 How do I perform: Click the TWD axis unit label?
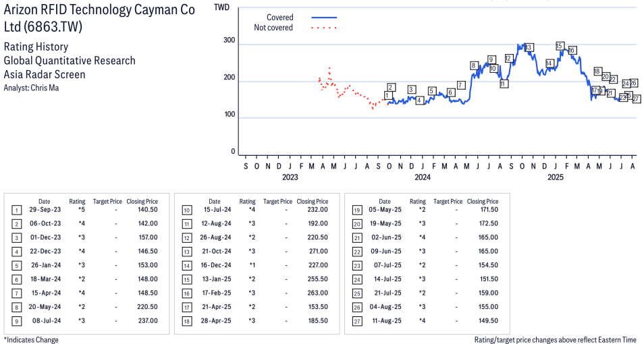[221, 7]
